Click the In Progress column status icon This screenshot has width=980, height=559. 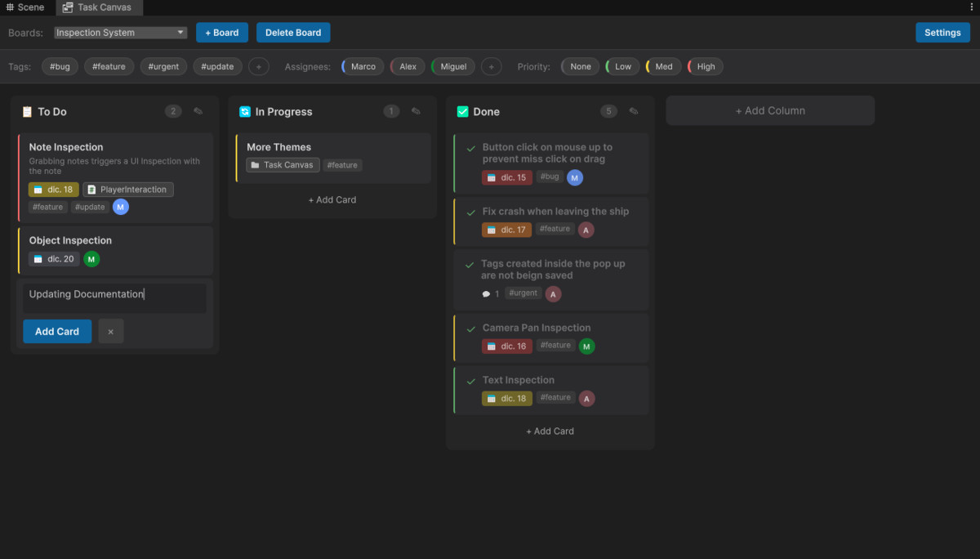tap(243, 111)
